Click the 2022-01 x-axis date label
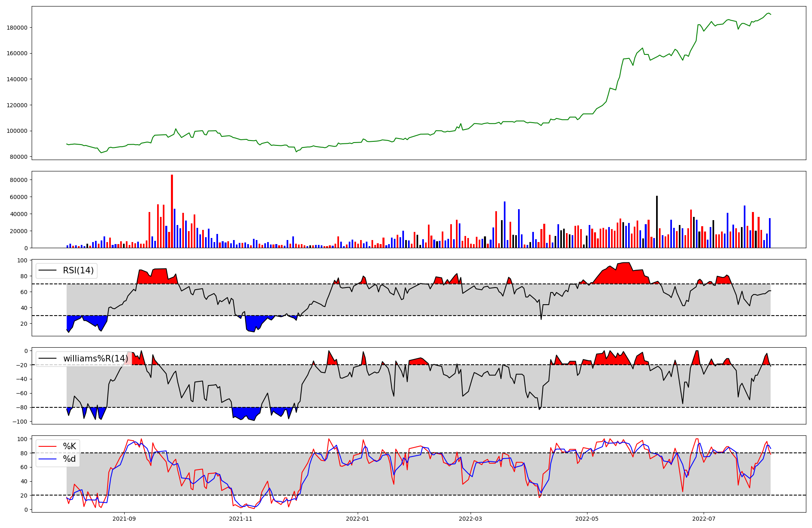 pyautogui.click(x=358, y=519)
